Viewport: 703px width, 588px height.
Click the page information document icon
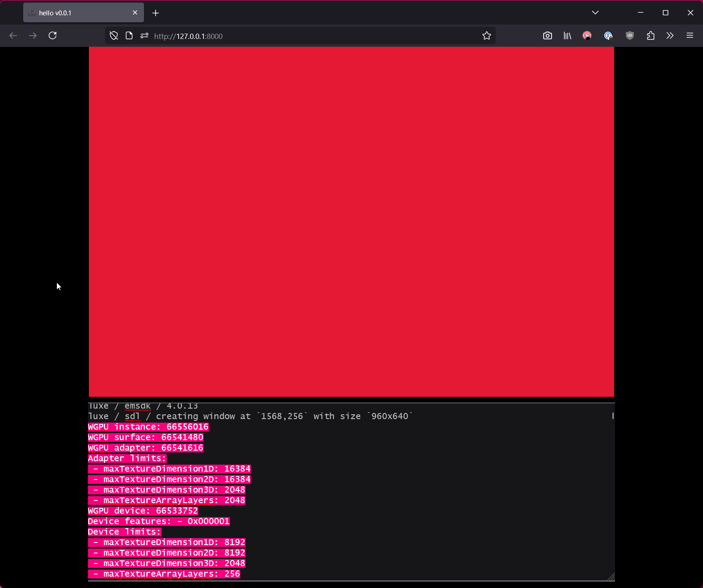pyautogui.click(x=129, y=36)
